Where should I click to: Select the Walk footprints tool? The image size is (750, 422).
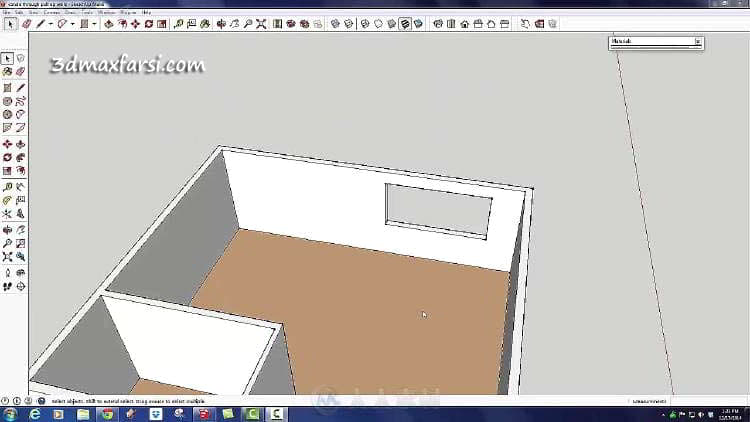point(7,287)
